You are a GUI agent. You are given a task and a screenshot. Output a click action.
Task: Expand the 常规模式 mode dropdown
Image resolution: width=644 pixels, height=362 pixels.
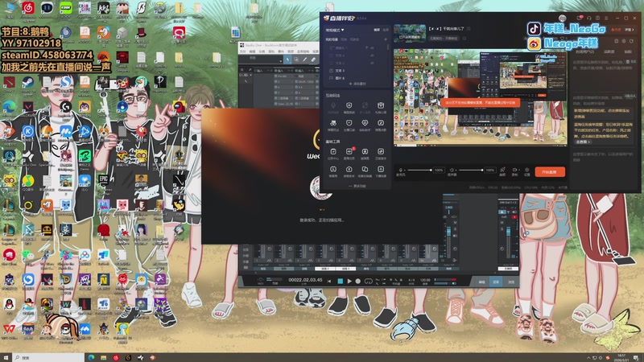click(335, 30)
